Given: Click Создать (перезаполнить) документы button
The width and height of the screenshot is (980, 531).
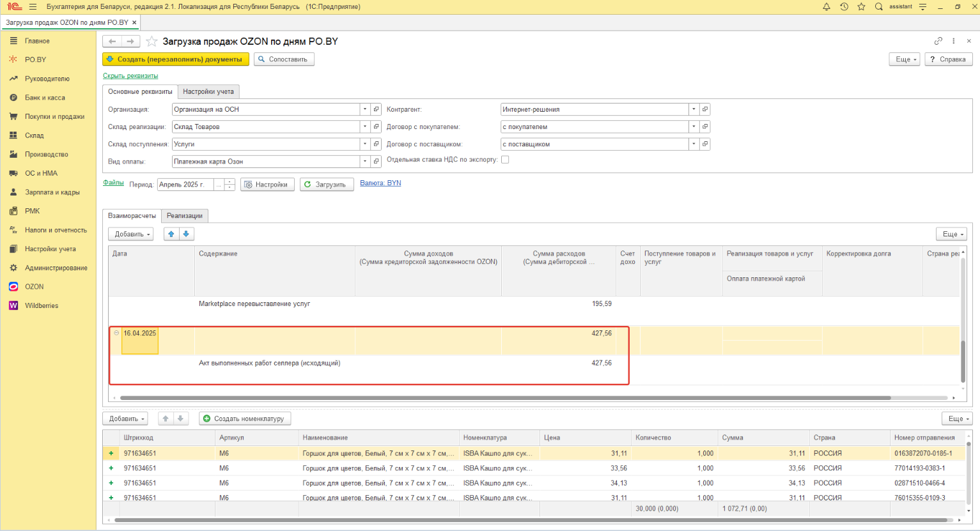Looking at the screenshot, I should tap(176, 59).
